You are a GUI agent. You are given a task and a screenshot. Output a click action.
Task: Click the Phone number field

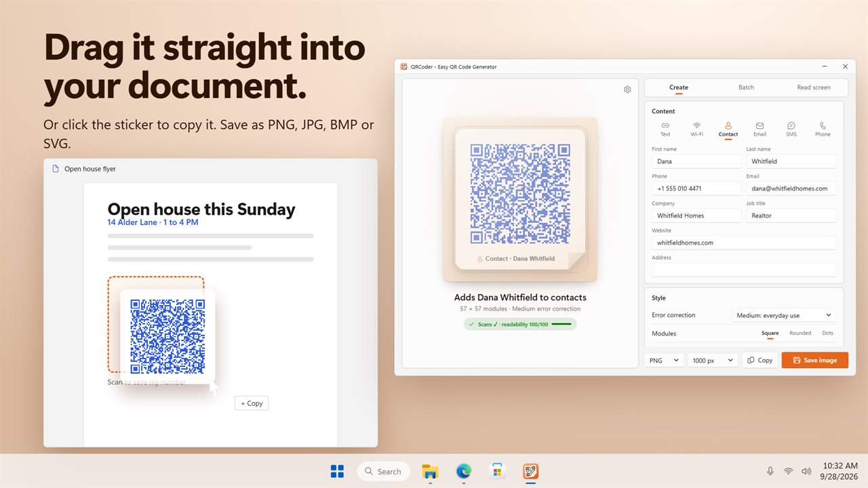point(696,188)
